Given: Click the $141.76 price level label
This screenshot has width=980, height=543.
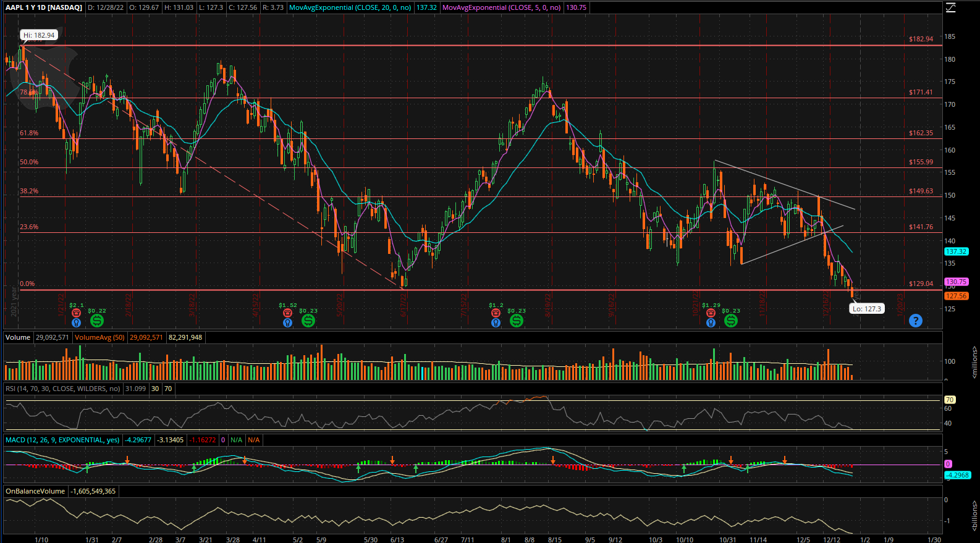Looking at the screenshot, I should 921,227.
